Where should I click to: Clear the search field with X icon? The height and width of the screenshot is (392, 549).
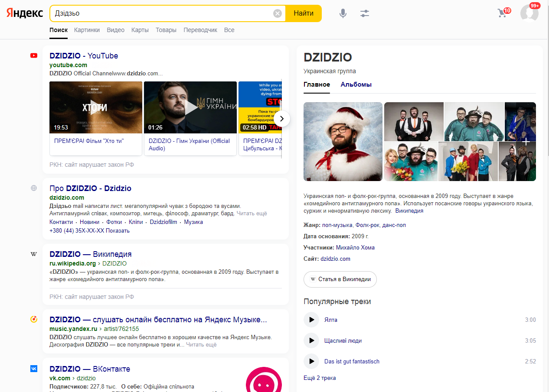(x=278, y=13)
